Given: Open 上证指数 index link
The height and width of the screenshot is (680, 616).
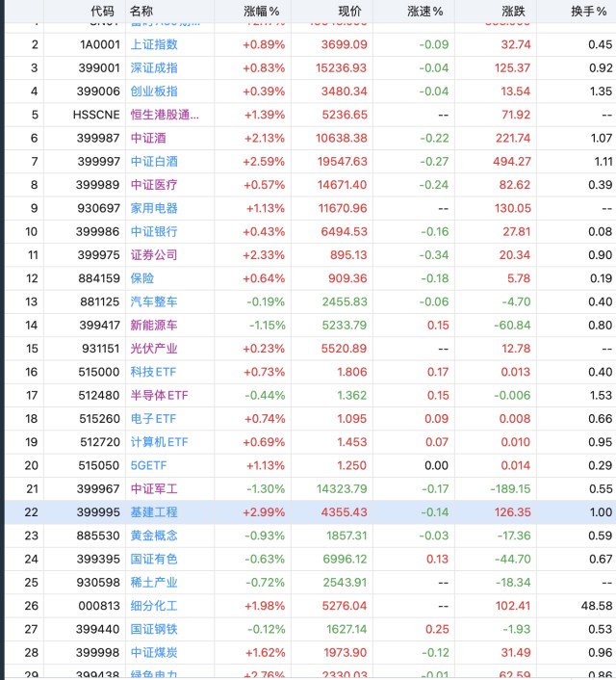Looking at the screenshot, I should 154,44.
